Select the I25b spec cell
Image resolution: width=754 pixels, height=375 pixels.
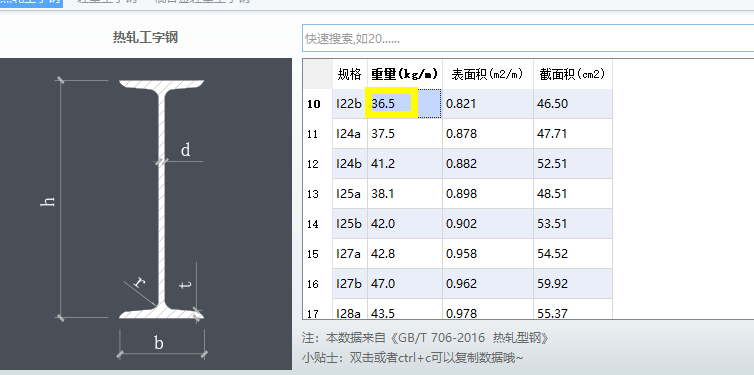tap(350, 224)
